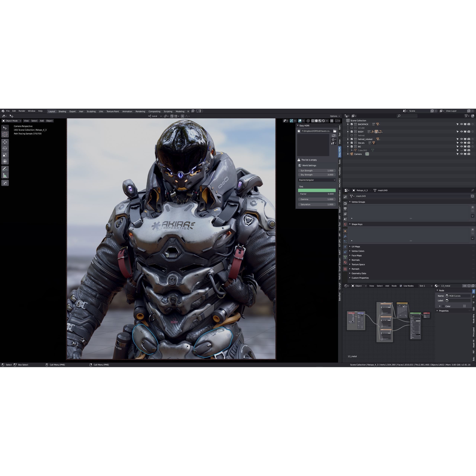Select the Move tool in the viewport toolbar
Viewport: 476px width, 476px height.
[5, 142]
